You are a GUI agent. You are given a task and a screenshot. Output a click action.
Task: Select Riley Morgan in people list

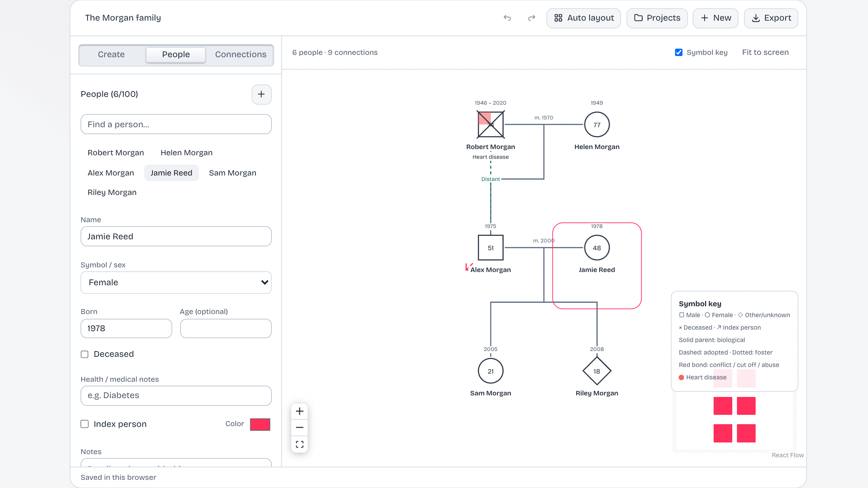point(112,192)
